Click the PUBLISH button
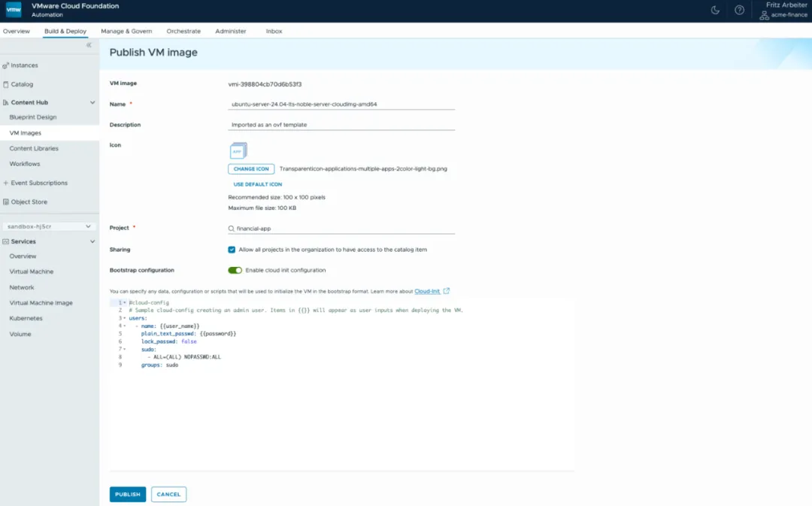 click(x=127, y=494)
